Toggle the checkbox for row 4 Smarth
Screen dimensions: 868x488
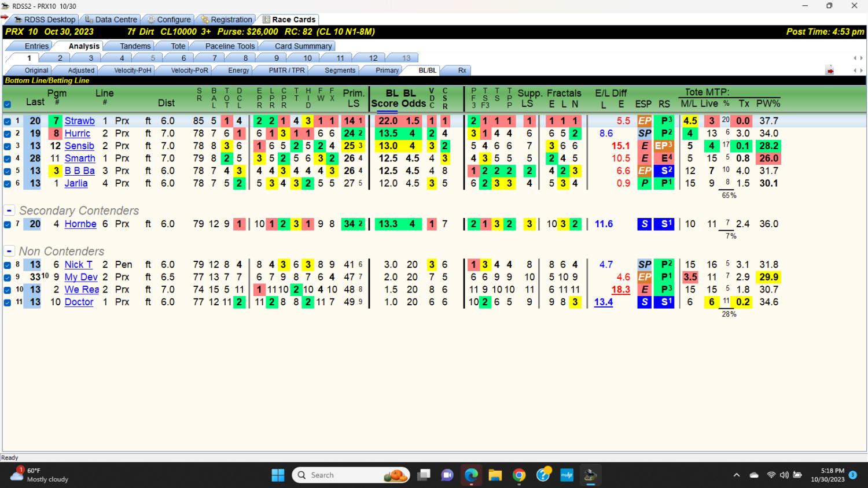click(x=8, y=158)
